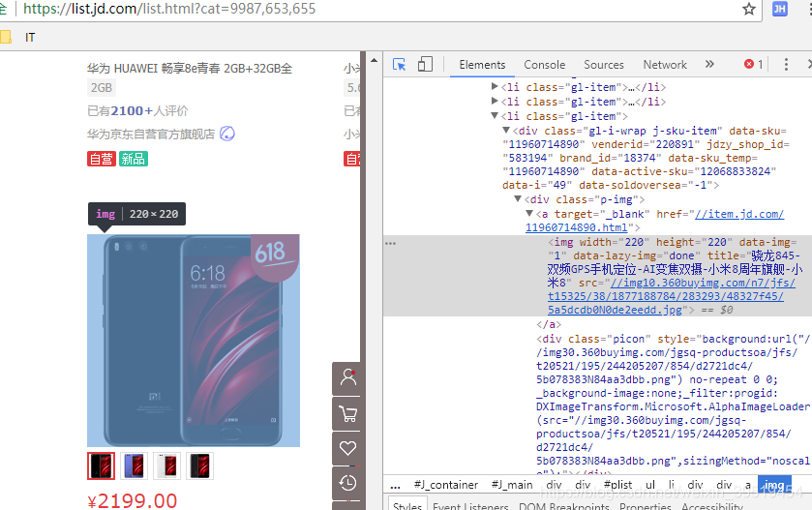Toggle the device toolbar icon

click(425, 64)
